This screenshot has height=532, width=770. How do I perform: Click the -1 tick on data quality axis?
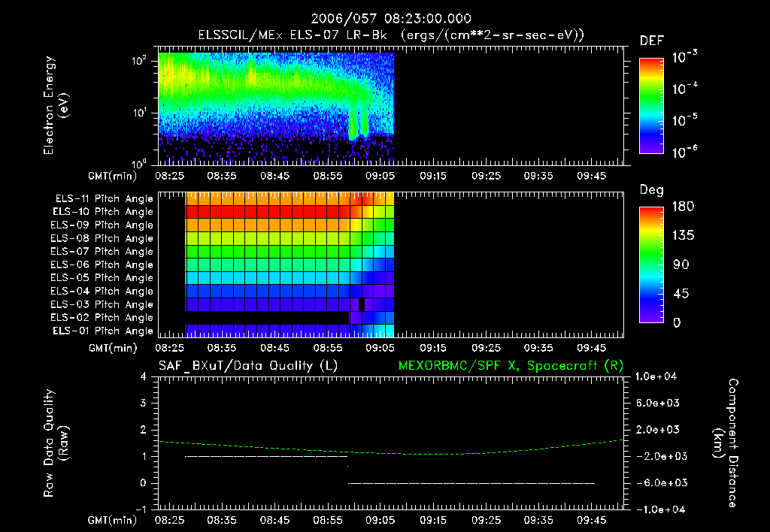pos(141,509)
